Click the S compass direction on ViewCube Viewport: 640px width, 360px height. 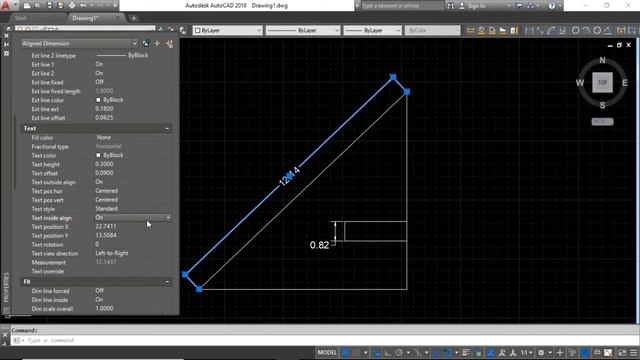pyautogui.click(x=602, y=105)
